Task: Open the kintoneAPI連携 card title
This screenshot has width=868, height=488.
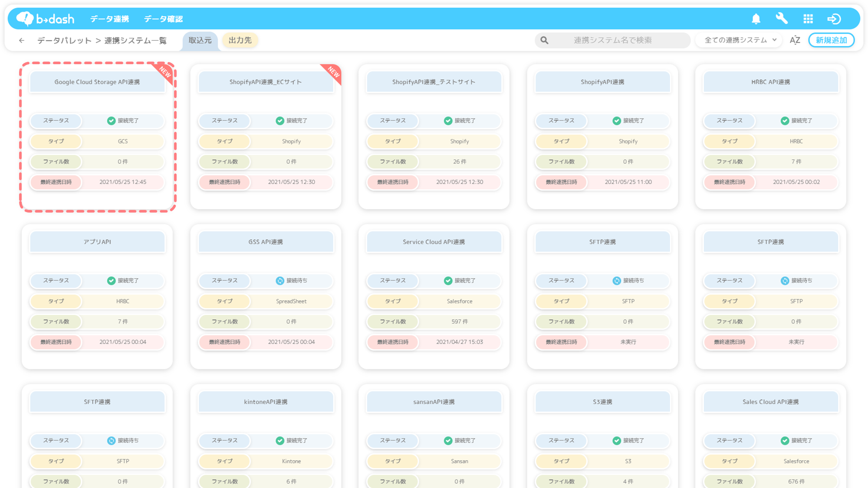Action: [x=266, y=402]
